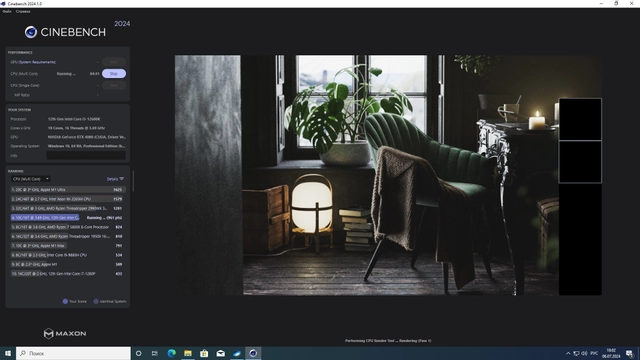This screenshot has height=360, width=640.
Task: Click the Cinebench logo icon
Action: [31, 32]
